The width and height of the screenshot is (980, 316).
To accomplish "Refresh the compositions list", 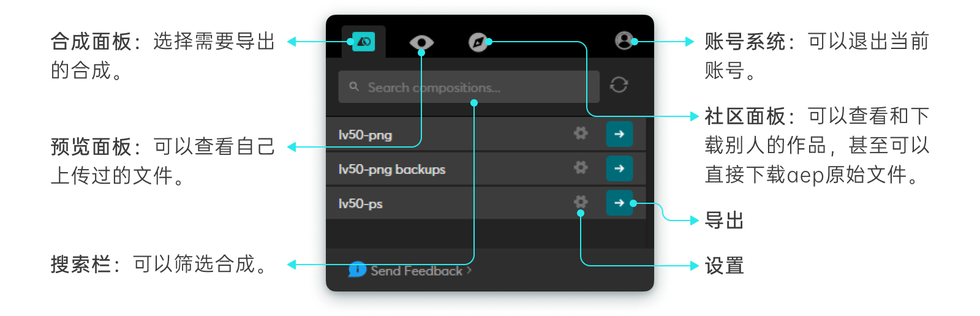I will pos(619,85).
